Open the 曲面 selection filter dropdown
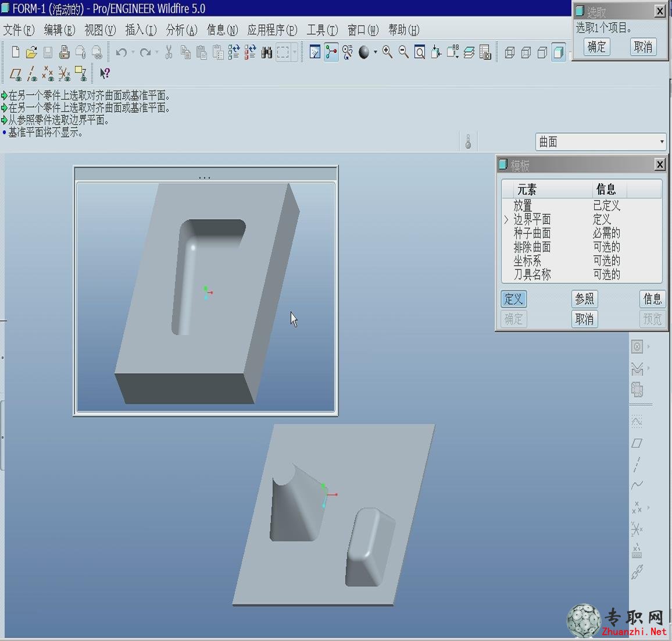 600,141
